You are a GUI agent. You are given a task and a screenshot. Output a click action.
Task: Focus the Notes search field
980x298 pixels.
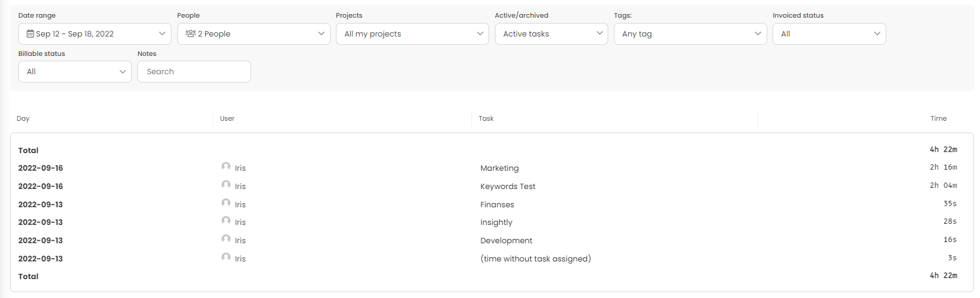(x=194, y=72)
